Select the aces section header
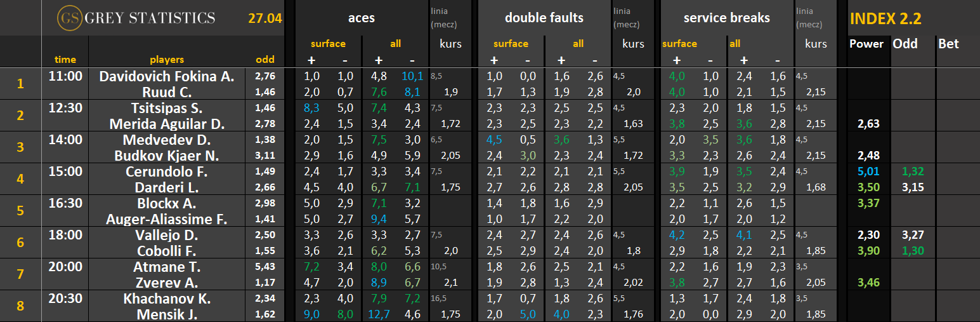This screenshot has height=322, width=980. click(361, 18)
